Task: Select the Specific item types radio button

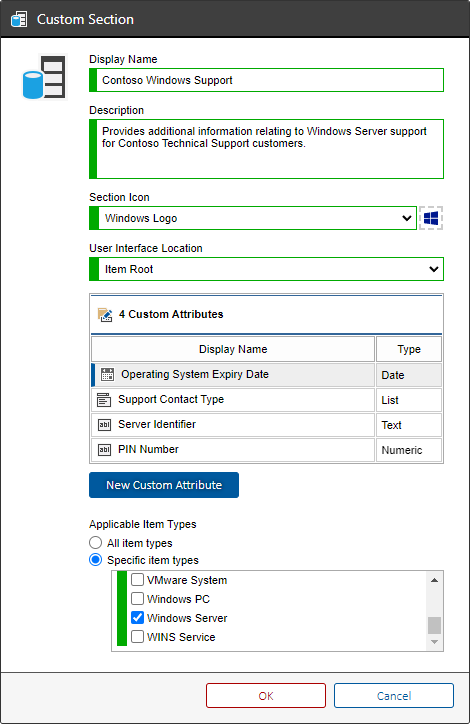Action: pyautogui.click(x=96, y=560)
